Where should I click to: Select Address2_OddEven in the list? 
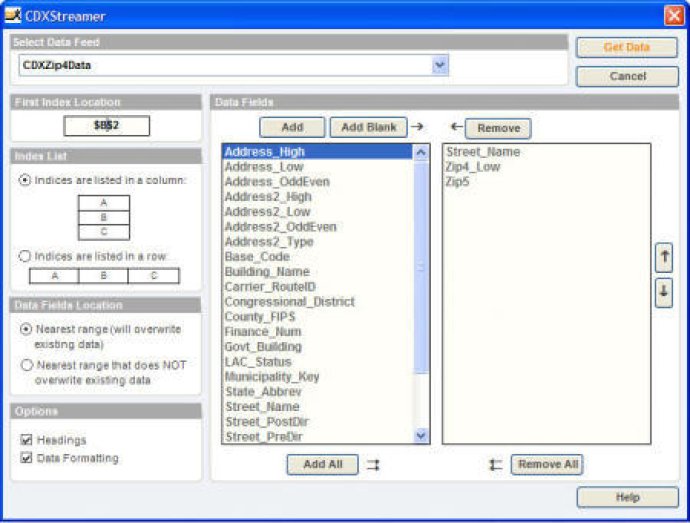click(x=318, y=227)
